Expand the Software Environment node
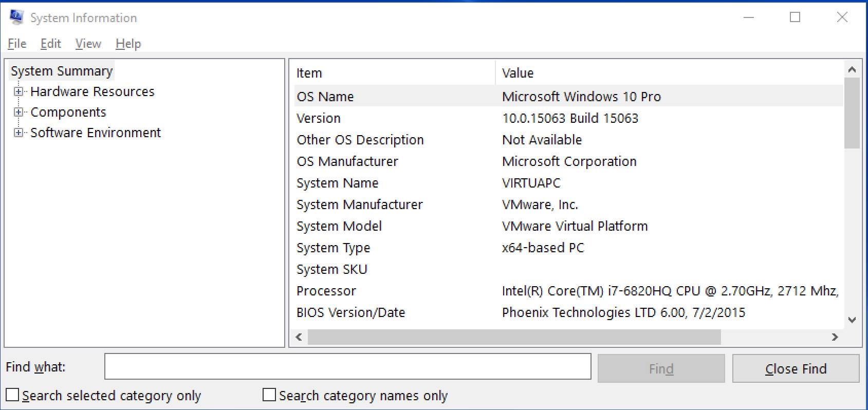The width and height of the screenshot is (868, 410). [19, 133]
